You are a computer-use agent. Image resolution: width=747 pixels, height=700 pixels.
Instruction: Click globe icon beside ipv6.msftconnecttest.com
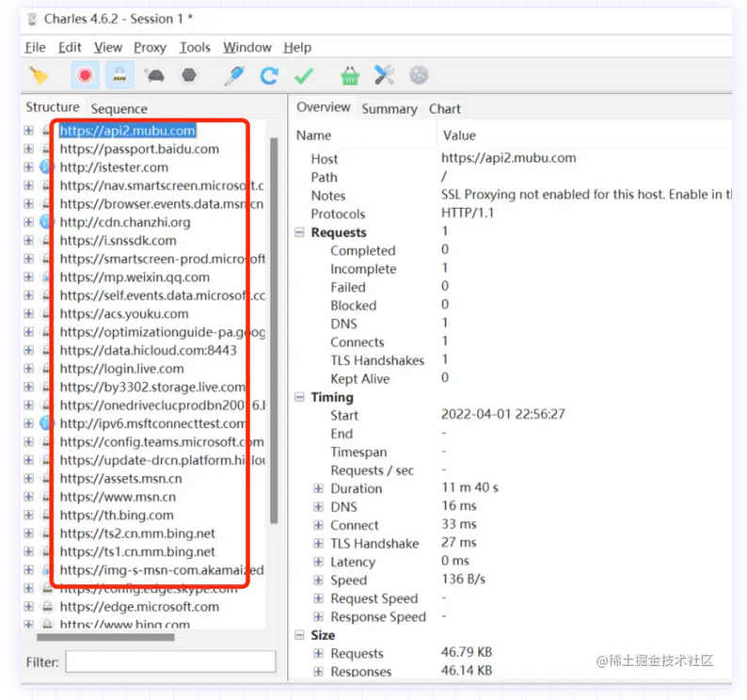pyautogui.click(x=46, y=423)
